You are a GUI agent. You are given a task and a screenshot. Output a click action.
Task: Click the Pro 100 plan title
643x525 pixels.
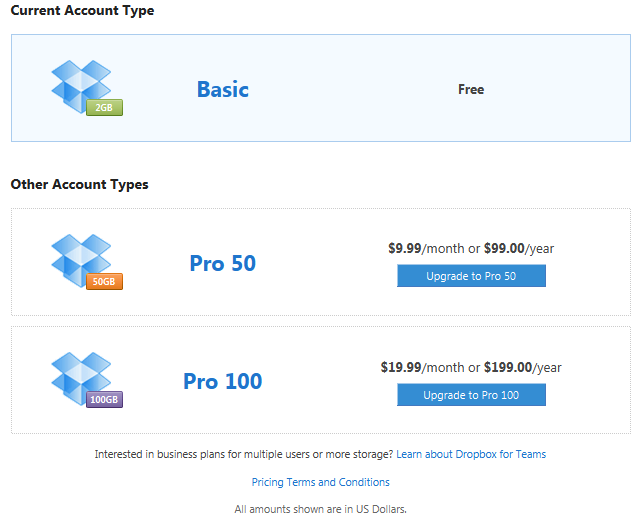point(223,381)
